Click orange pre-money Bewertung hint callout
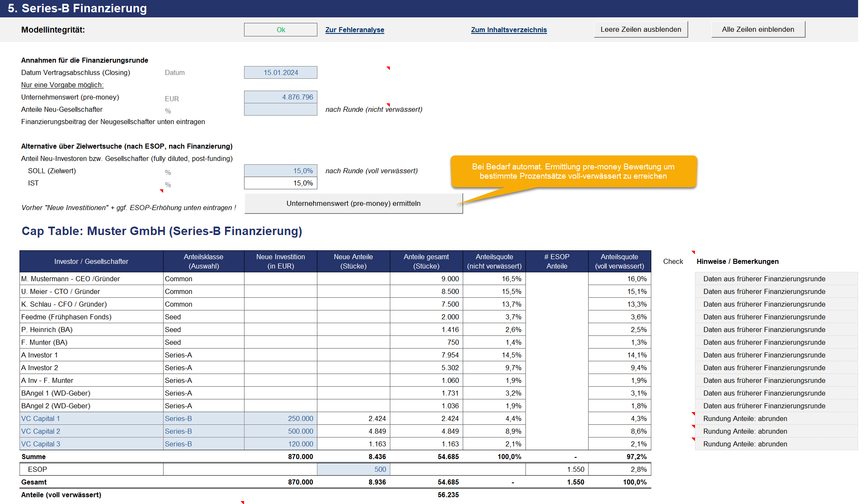The height and width of the screenshot is (504, 867). (x=573, y=172)
